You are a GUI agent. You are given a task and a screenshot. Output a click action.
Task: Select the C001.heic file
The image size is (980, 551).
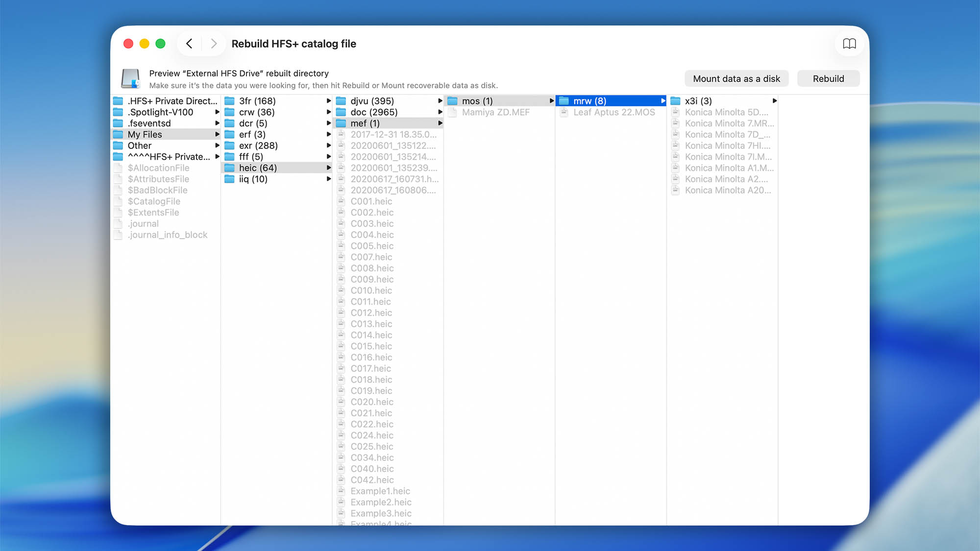371,201
